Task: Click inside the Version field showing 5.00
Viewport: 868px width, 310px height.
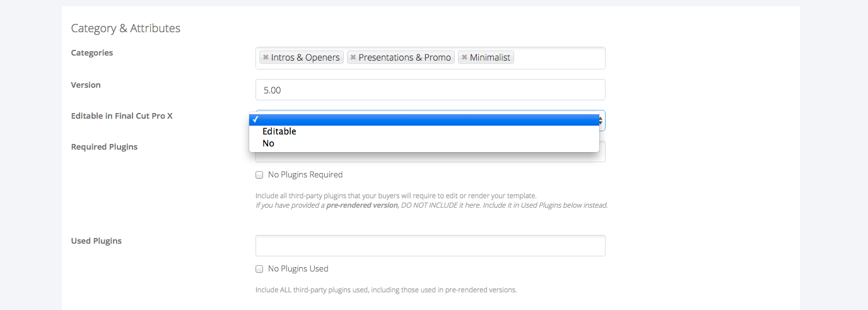Action: 430,90
